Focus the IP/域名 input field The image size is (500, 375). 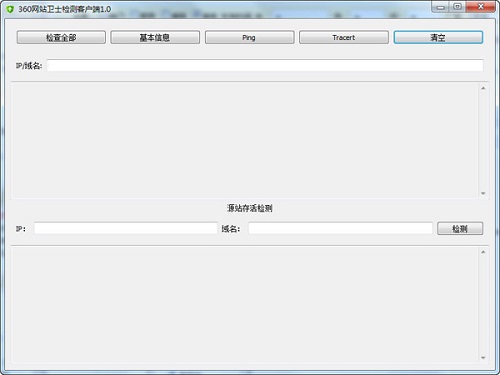[265, 65]
